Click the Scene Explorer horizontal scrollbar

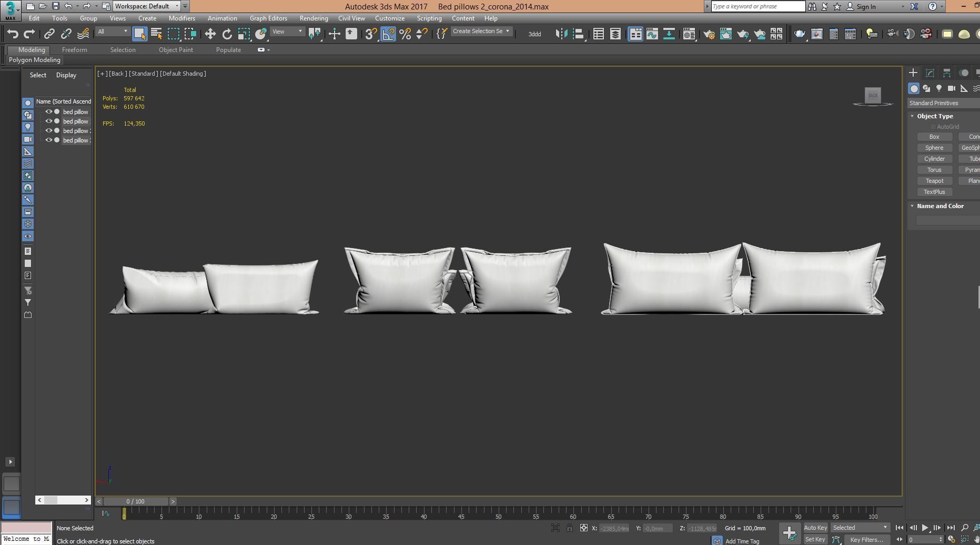coord(63,500)
